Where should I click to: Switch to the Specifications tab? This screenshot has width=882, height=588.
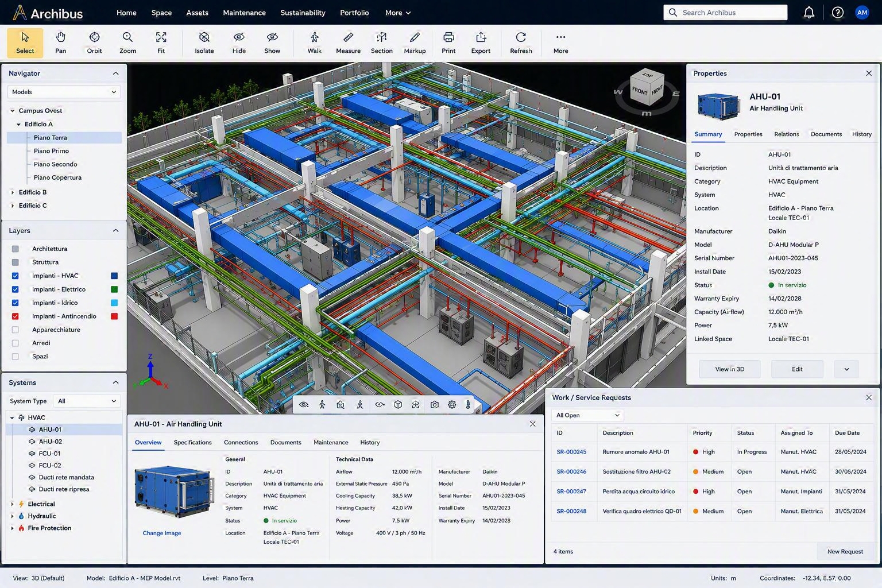pos(192,442)
